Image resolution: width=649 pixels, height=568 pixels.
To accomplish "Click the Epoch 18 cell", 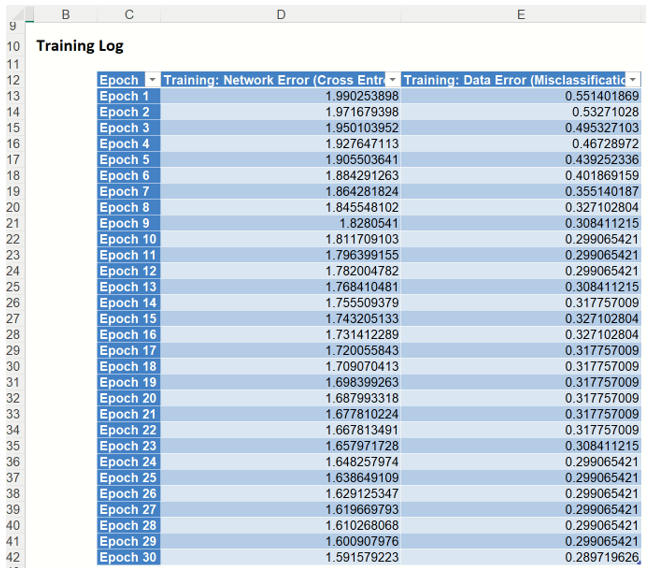I will [x=129, y=366].
